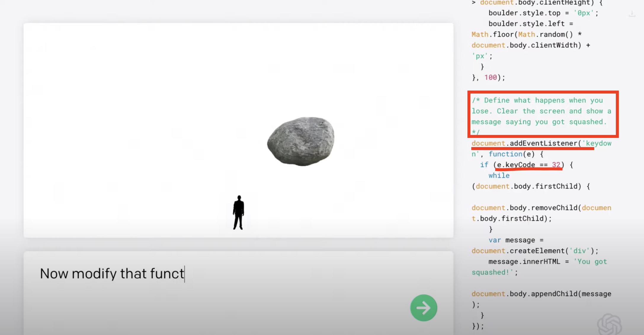644x335 pixels.
Task: Click the faint download icon above code
Action: point(632,14)
